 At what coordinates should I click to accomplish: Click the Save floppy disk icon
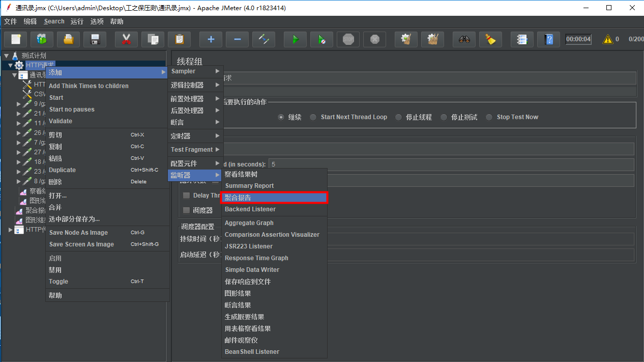95,39
